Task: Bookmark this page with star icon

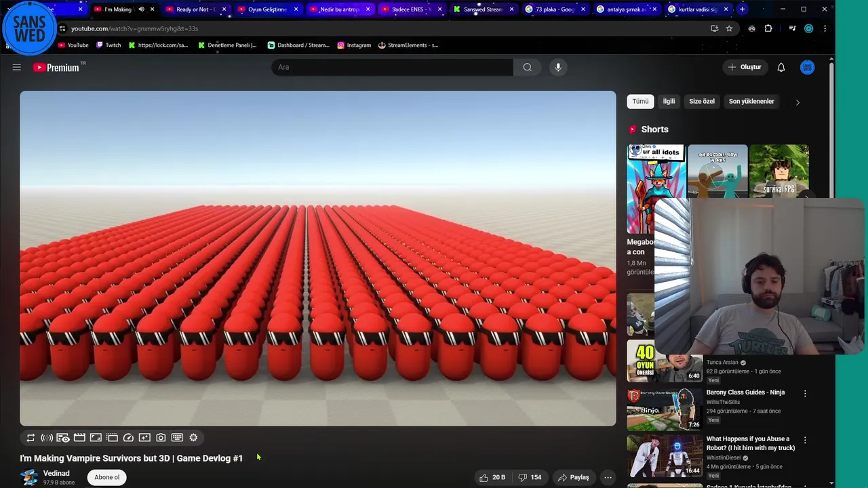Action: click(x=729, y=28)
